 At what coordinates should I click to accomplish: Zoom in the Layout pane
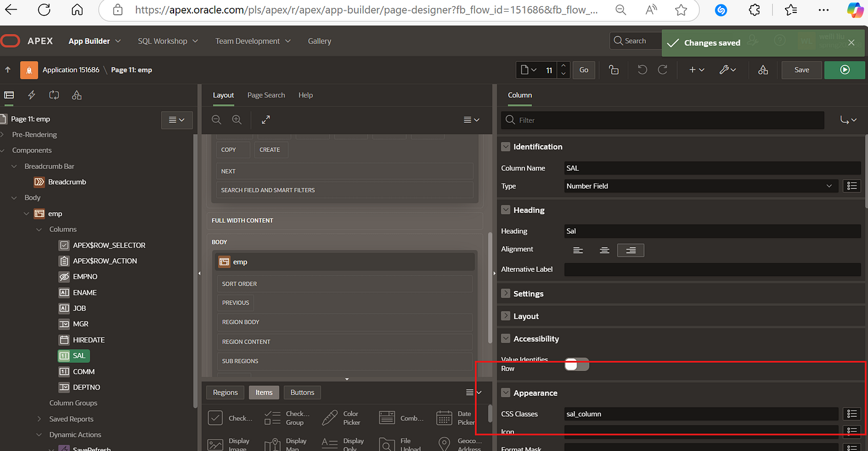[x=237, y=120]
